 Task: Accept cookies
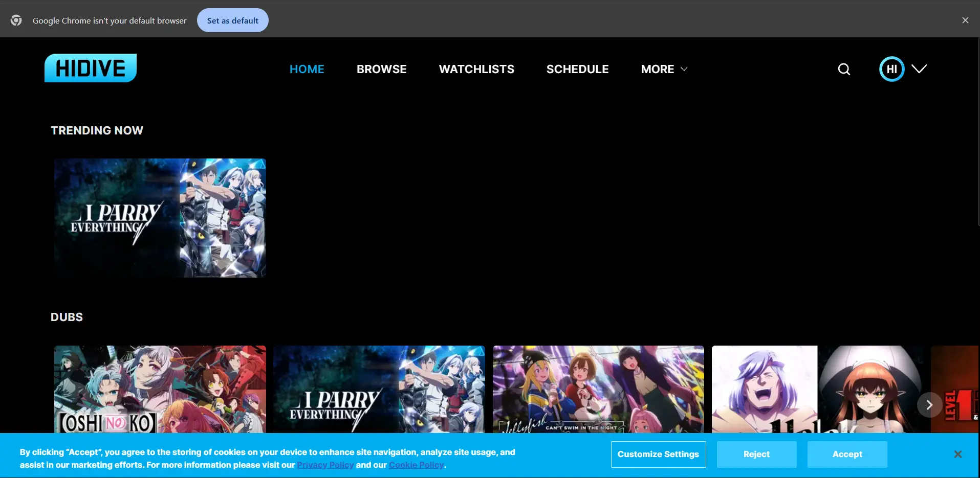[x=847, y=454]
